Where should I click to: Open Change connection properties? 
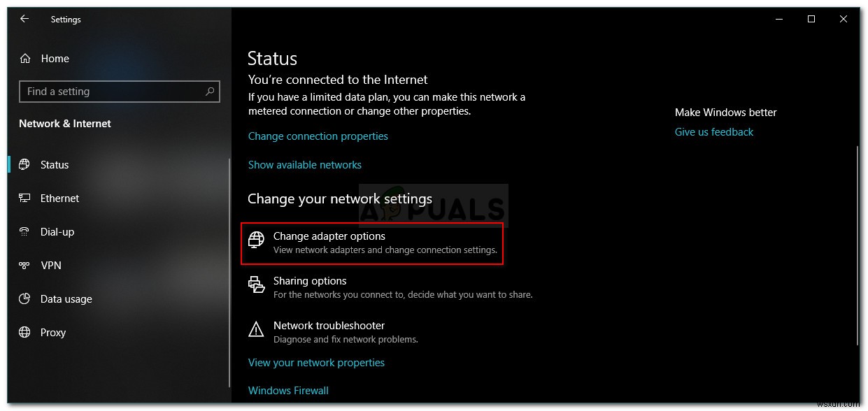[318, 136]
